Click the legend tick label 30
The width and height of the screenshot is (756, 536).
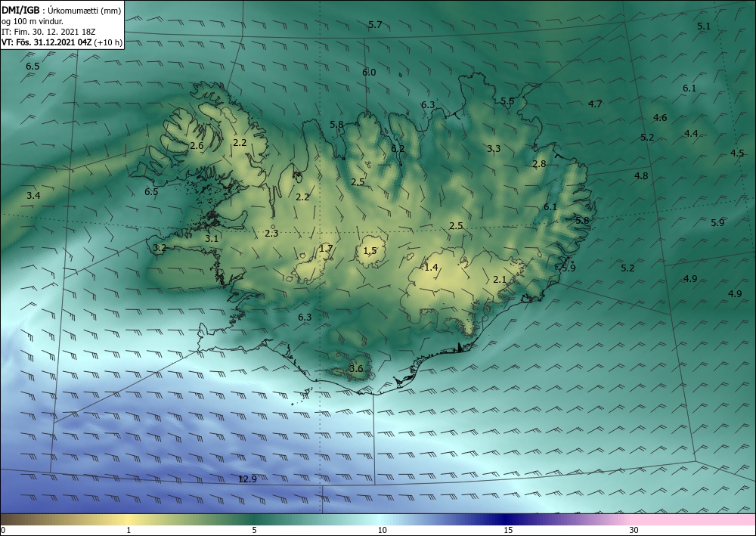(x=634, y=530)
